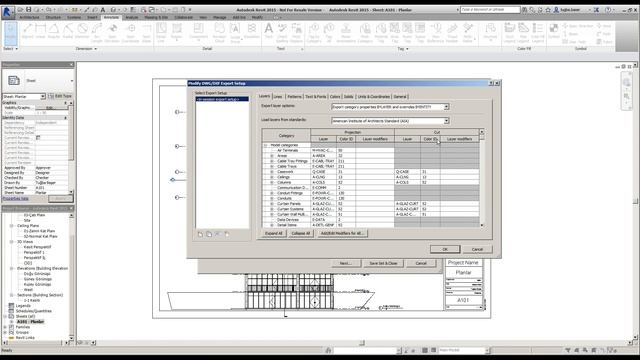Screen dimensions: 640x360
Task: Click the Next button in background dialog
Action: 345,264
